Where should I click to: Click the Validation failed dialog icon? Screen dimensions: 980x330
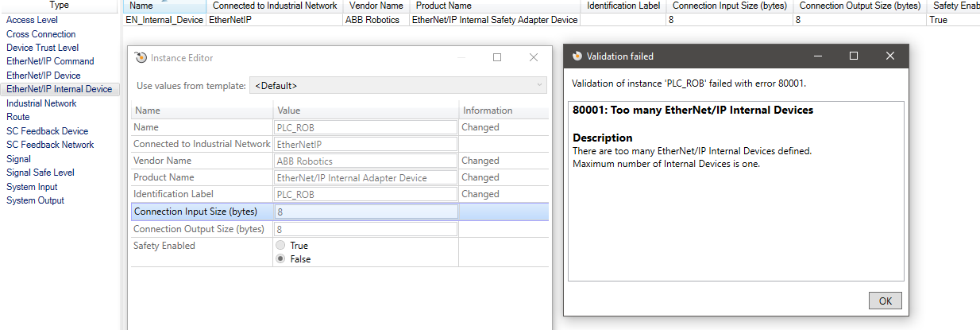(577, 56)
